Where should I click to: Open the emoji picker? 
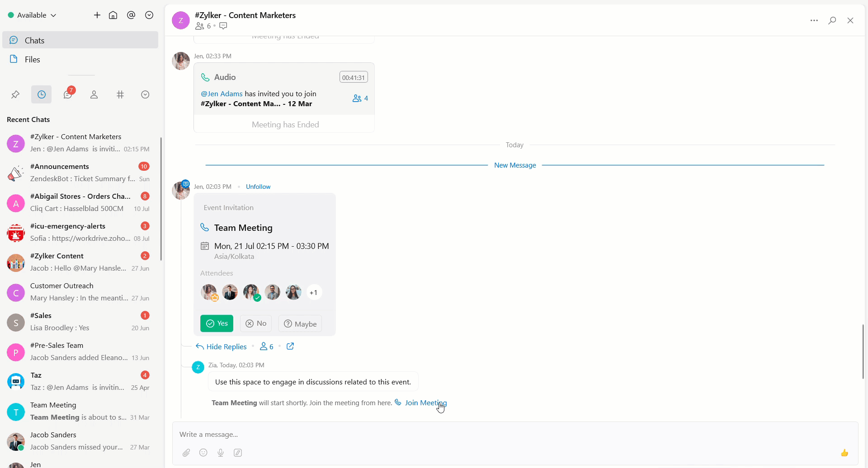(203, 453)
